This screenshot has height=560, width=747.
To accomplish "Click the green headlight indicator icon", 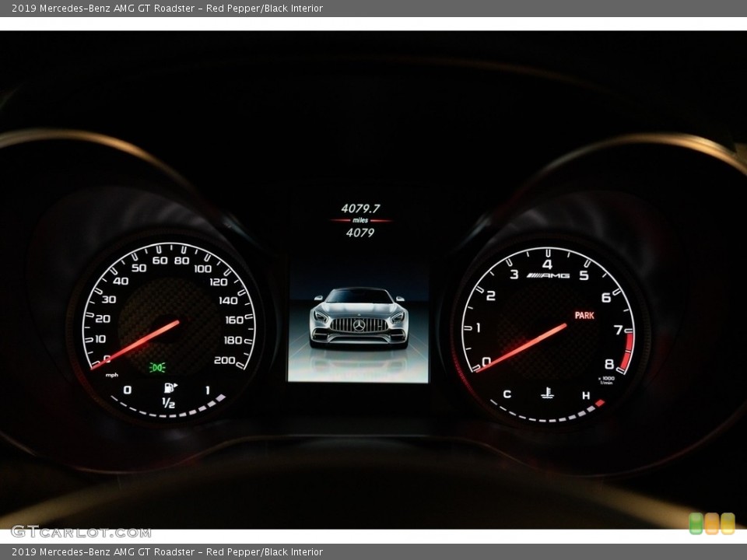I will [x=157, y=367].
